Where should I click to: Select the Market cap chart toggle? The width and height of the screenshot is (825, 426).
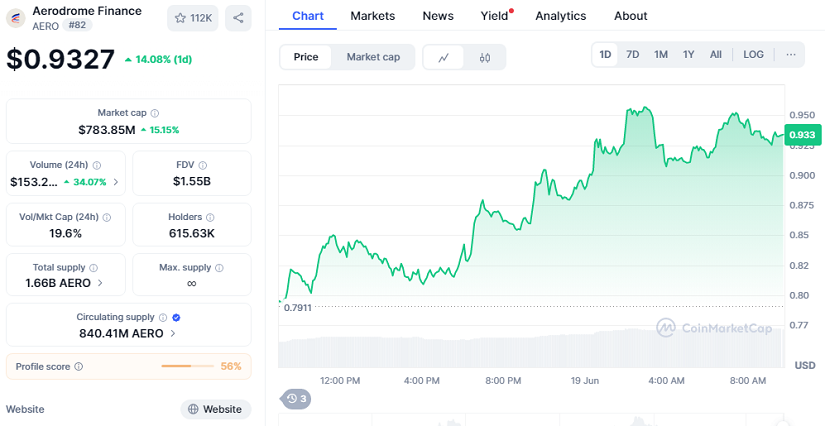[373, 57]
